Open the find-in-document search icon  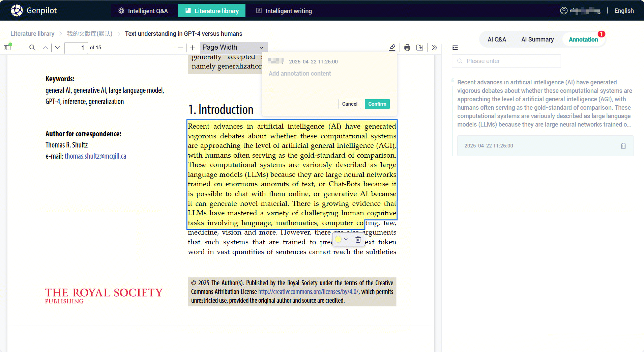pos(32,48)
